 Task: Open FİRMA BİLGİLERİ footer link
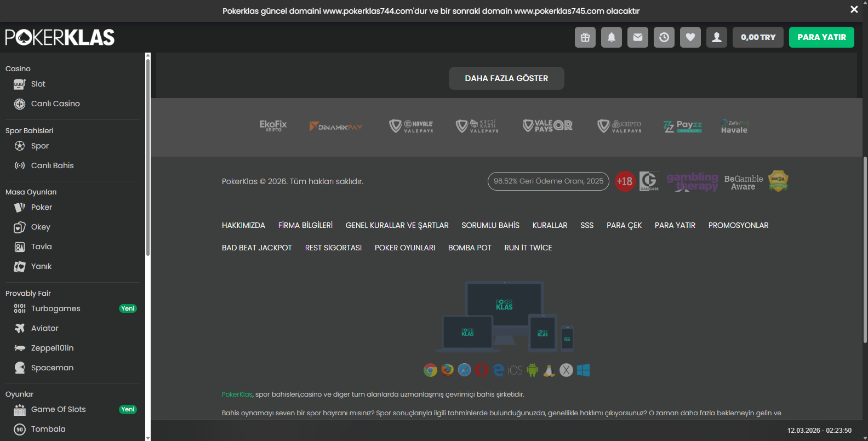pyautogui.click(x=305, y=225)
